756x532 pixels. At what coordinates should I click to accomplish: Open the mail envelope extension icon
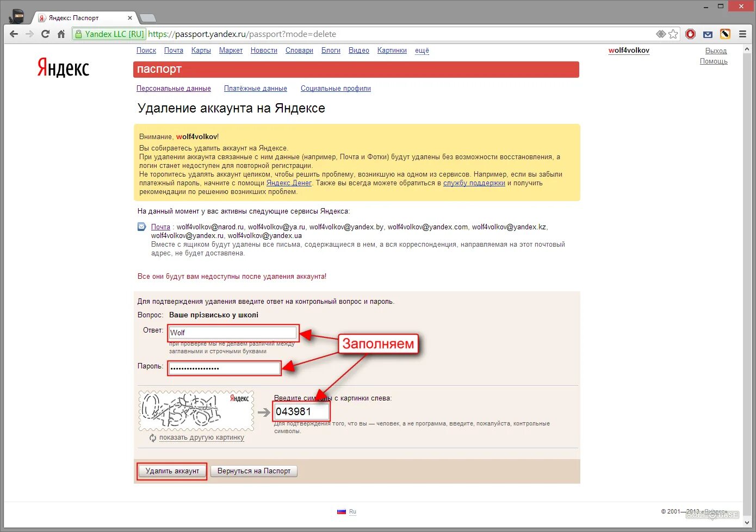pos(708,34)
